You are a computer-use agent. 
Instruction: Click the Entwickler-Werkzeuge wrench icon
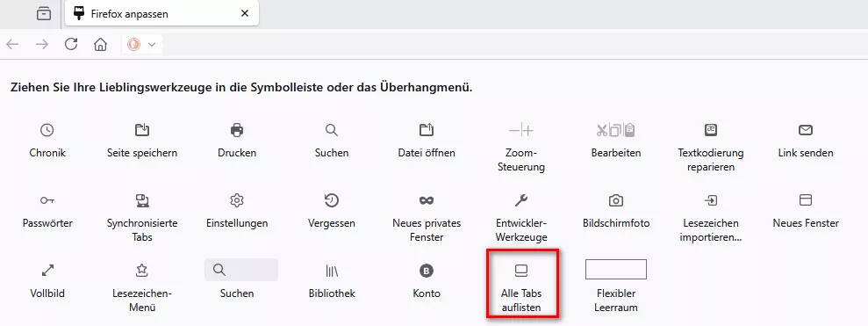pos(521,200)
